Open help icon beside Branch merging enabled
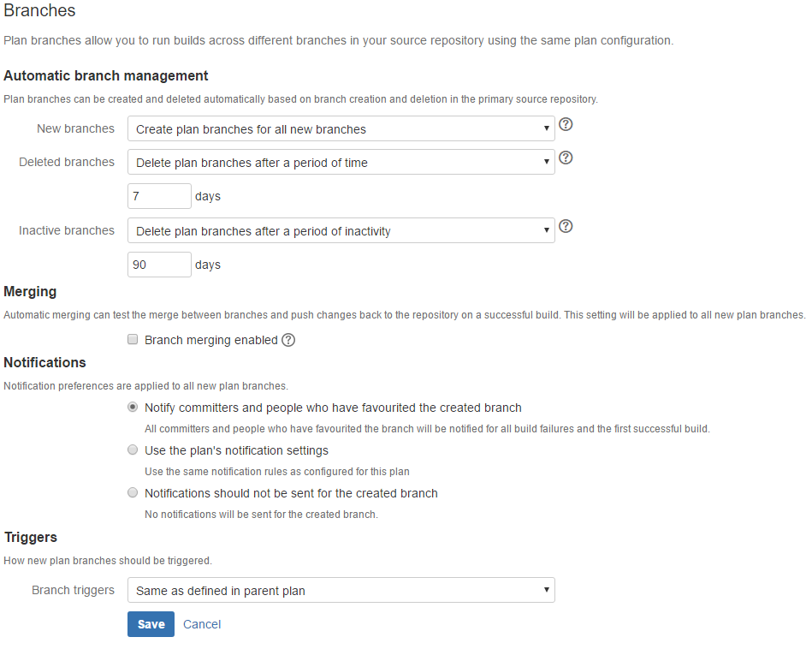This screenshot has height=649, width=812. pyautogui.click(x=288, y=340)
